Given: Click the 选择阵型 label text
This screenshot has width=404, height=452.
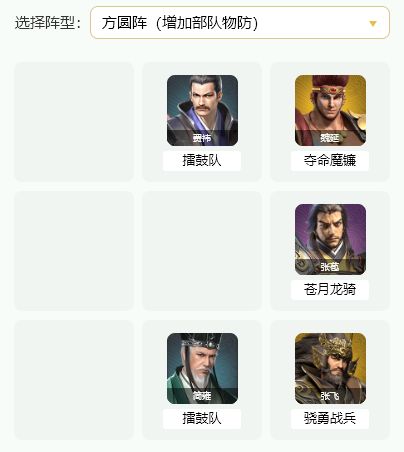Looking at the screenshot, I should pos(48,23).
